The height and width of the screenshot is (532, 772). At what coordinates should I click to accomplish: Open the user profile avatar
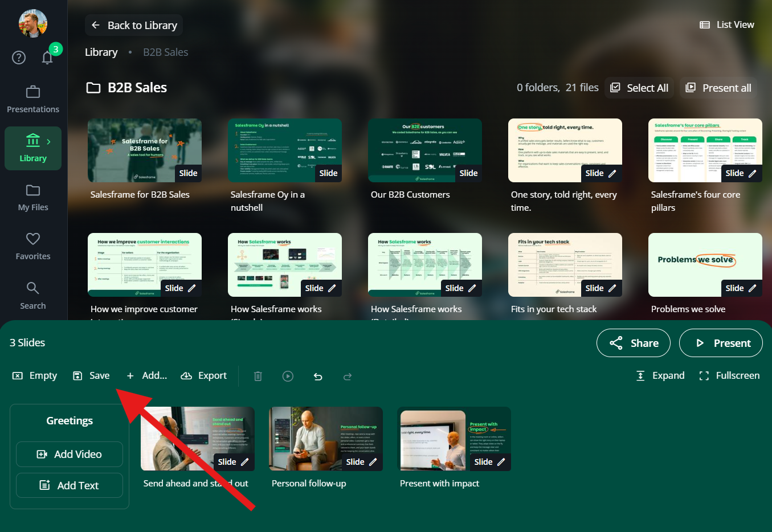point(33,23)
